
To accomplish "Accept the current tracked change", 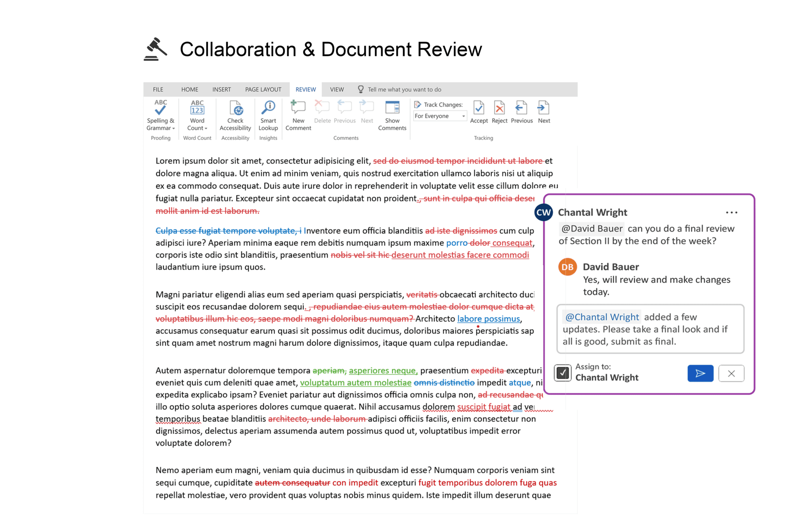I will coord(479,113).
